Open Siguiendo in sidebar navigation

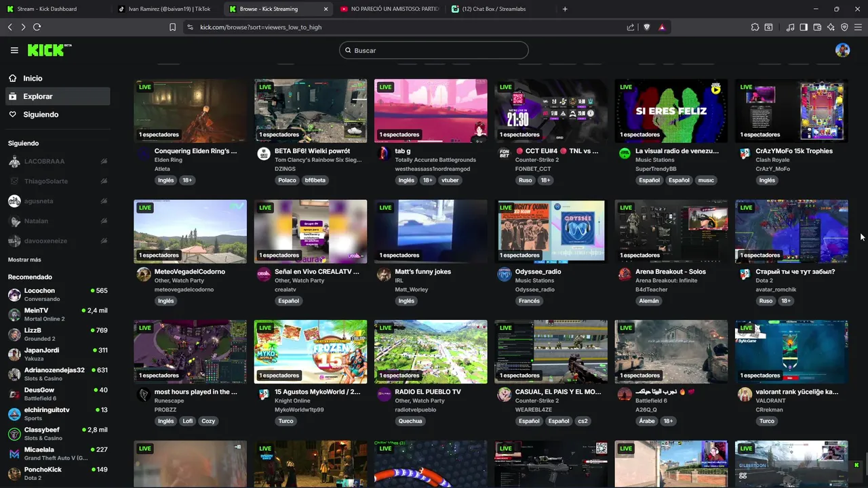coord(57,115)
